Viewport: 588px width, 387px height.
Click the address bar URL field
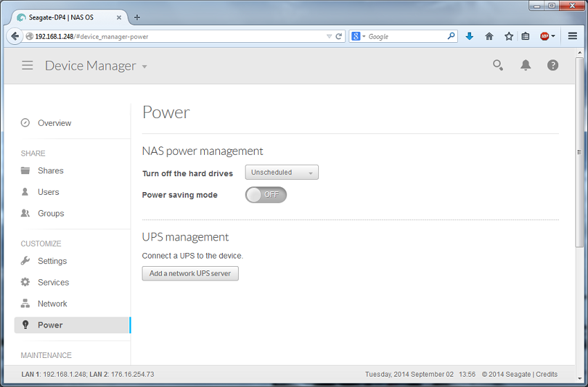pos(180,37)
